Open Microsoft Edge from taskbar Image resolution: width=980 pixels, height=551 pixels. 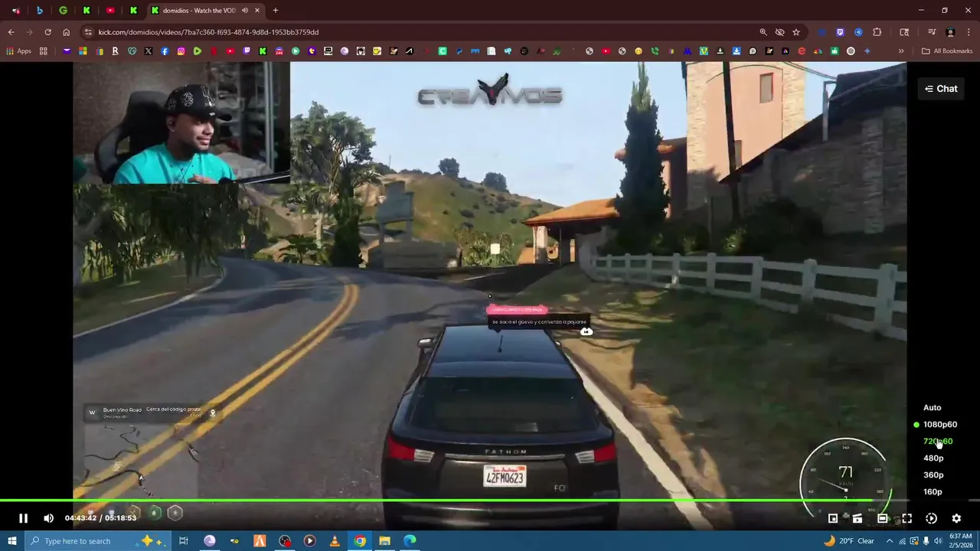(410, 541)
